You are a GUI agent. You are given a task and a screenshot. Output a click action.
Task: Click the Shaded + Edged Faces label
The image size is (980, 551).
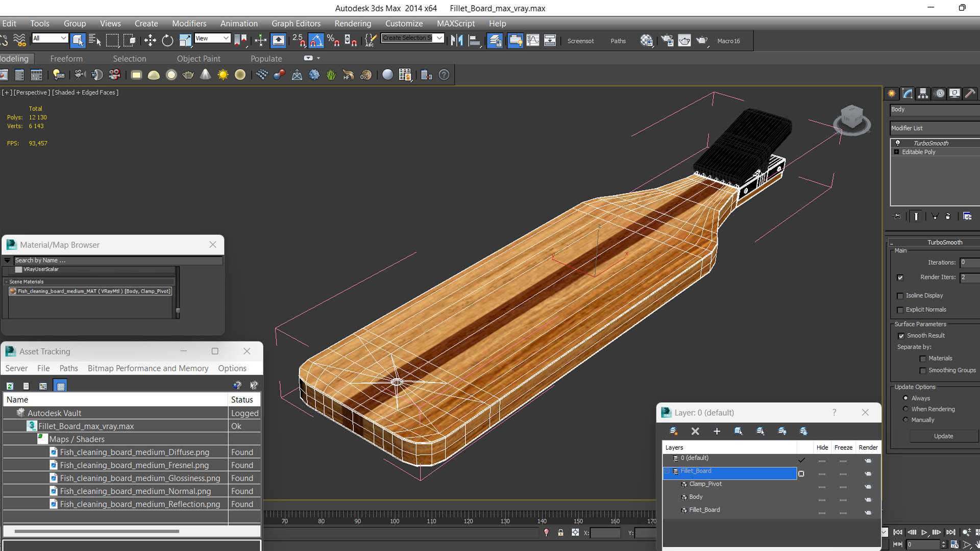(x=85, y=92)
